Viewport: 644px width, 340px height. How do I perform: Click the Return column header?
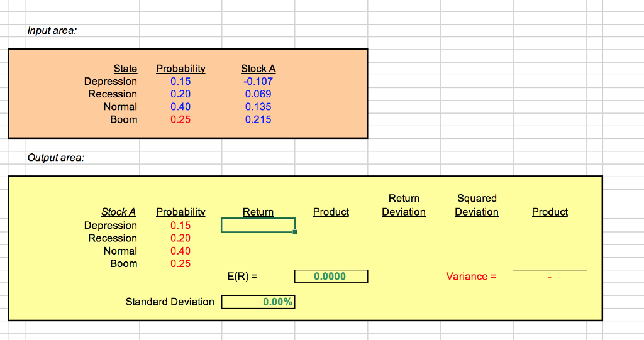coord(258,212)
